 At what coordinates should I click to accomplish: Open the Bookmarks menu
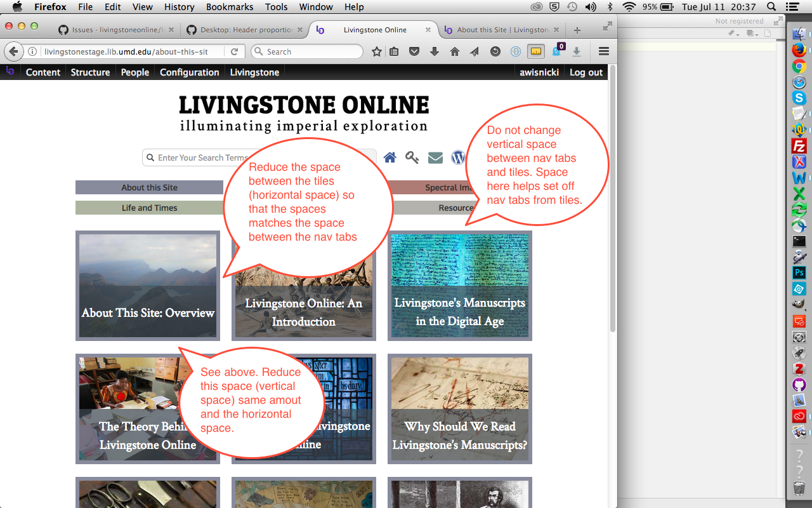pos(230,7)
